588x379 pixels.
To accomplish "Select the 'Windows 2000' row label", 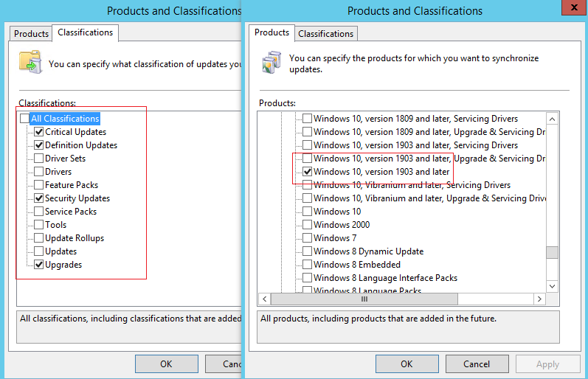I will [342, 225].
